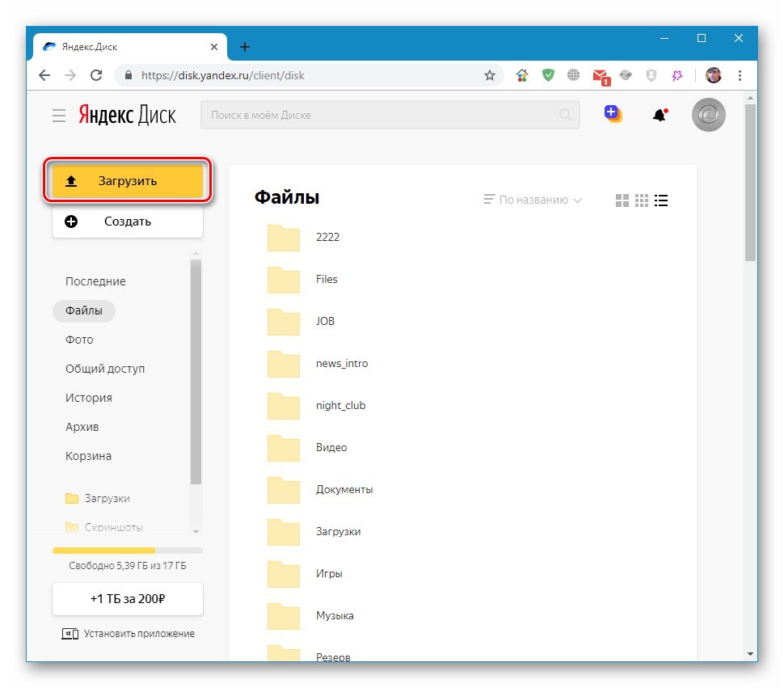Click the magnifier icon in search field

click(x=566, y=115)
